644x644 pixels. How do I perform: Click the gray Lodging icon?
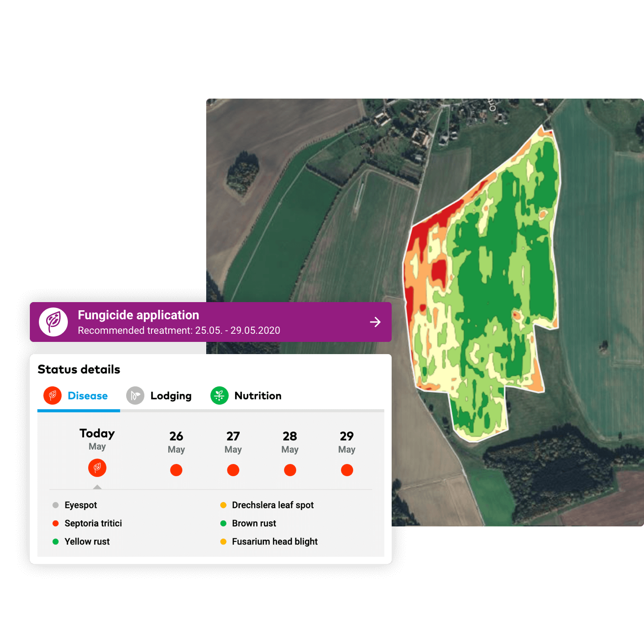point(135,396)
